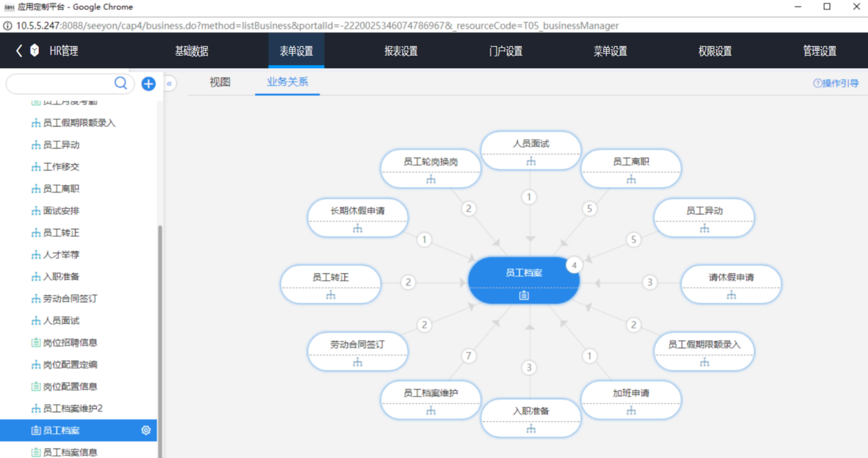Click the browser address bar URL
The height and width of the screenshot is (458, 868).
pos(317,25)
